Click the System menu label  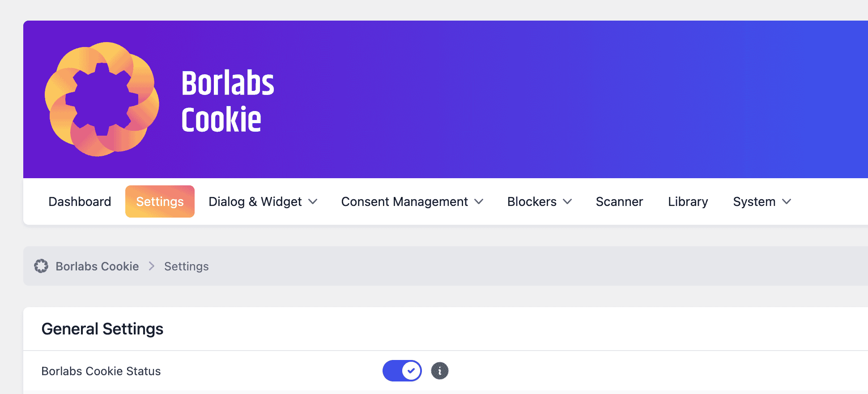754,201
